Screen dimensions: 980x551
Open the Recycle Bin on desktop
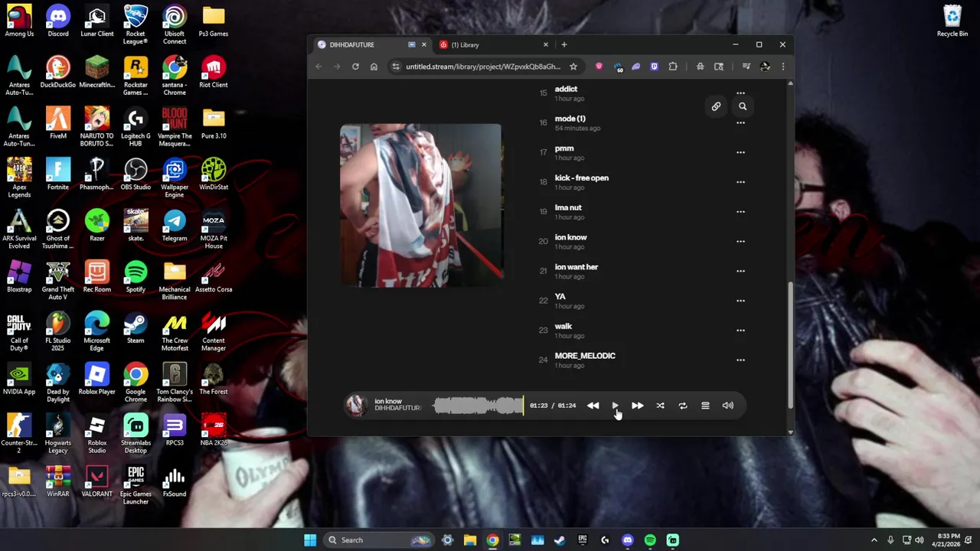[952, 21]
